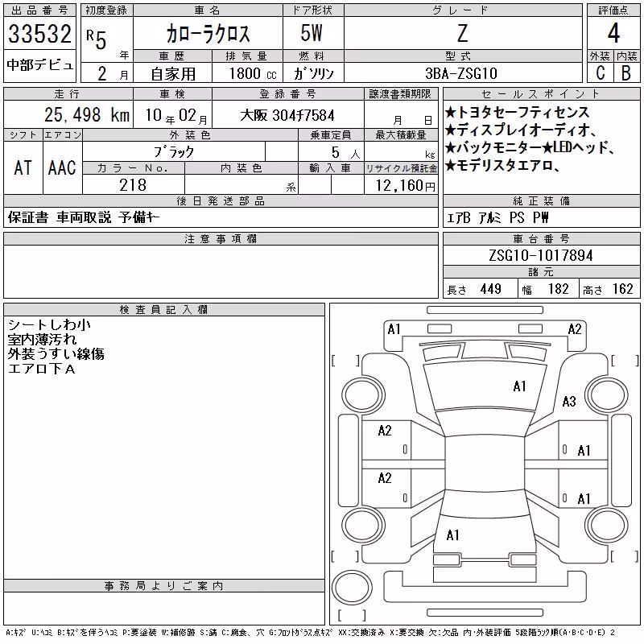Click the A1 mark on the rear hatch
Screen dimensions: 644x644
click(x=452, y=535)
